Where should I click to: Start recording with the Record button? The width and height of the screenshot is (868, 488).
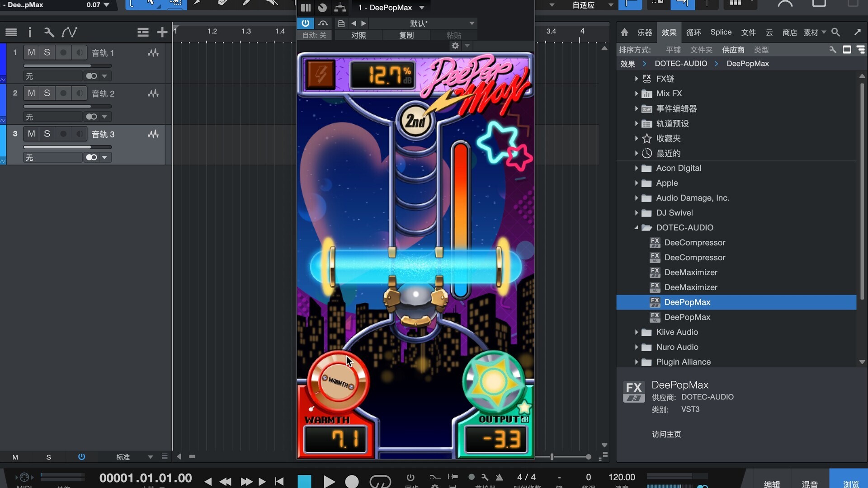pyautogui.click(x=352, y=482)
